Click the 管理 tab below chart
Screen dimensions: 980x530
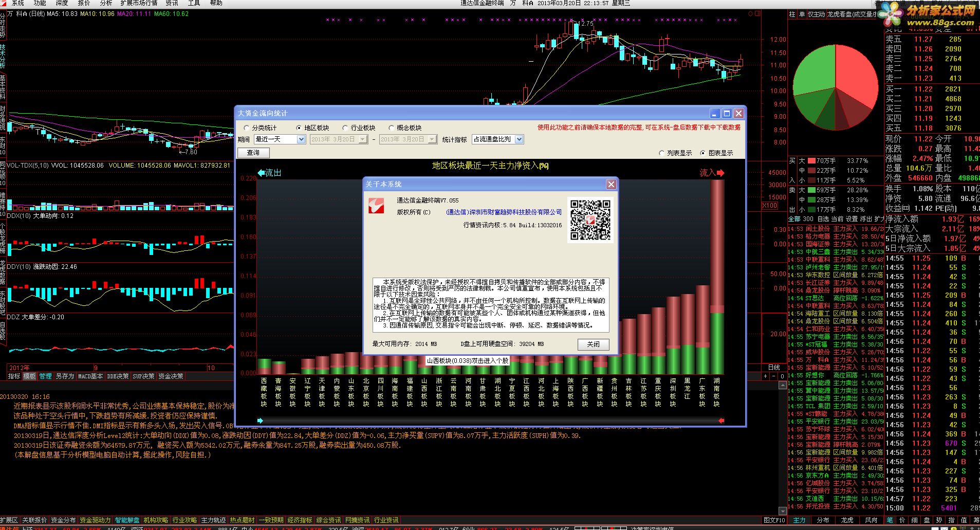[x=45, y=376]
